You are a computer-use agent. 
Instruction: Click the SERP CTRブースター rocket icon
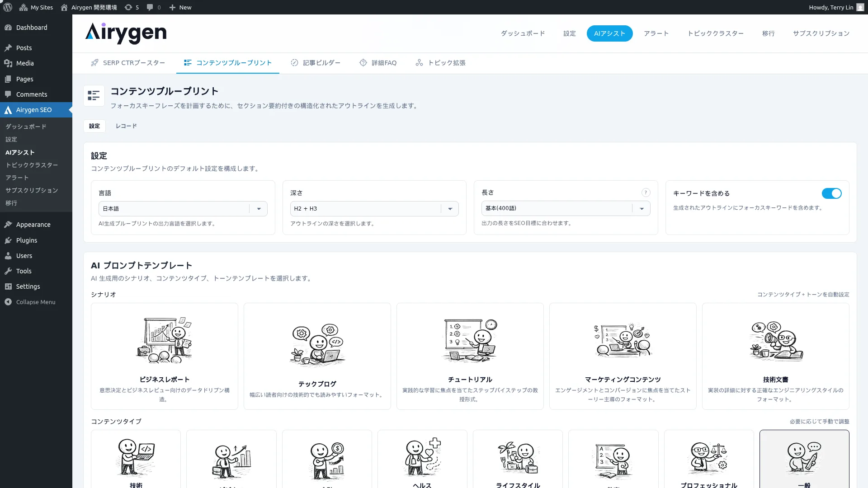coord(94,63)
